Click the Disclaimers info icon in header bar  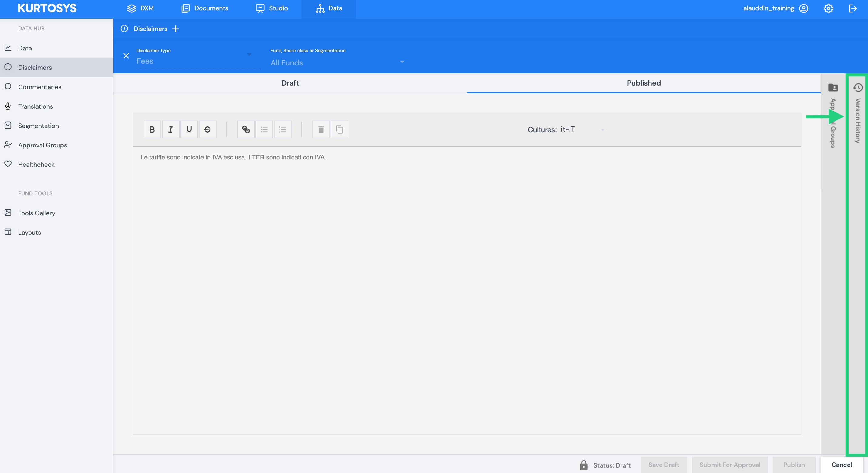(x=124, y=29)
